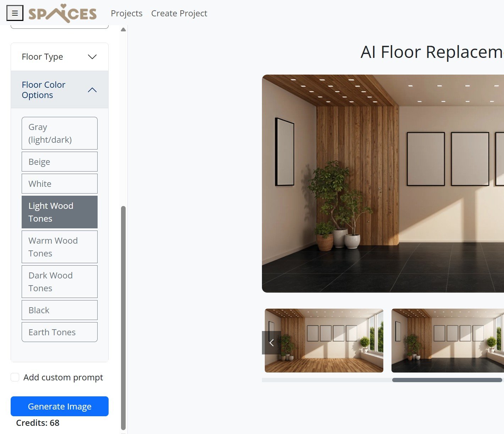The width and height of the screenshot is (504, 434).
Task: Open the Projects page
Action: 127,13
